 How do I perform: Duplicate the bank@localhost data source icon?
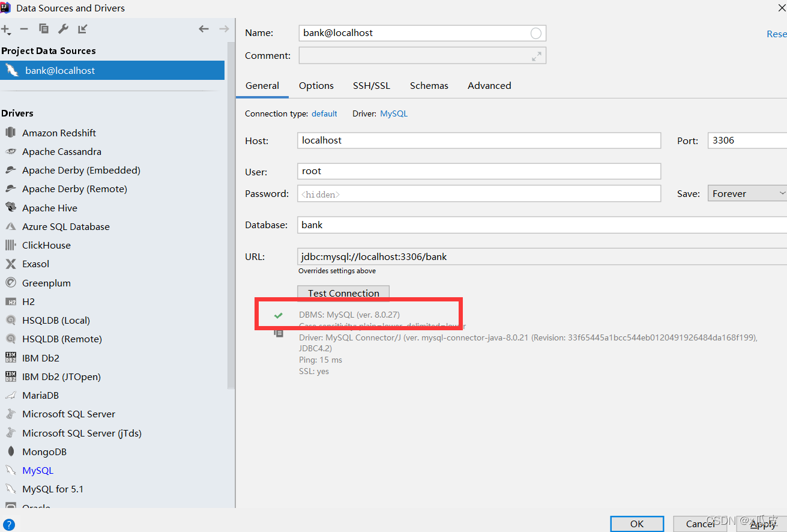pos(43,28)
